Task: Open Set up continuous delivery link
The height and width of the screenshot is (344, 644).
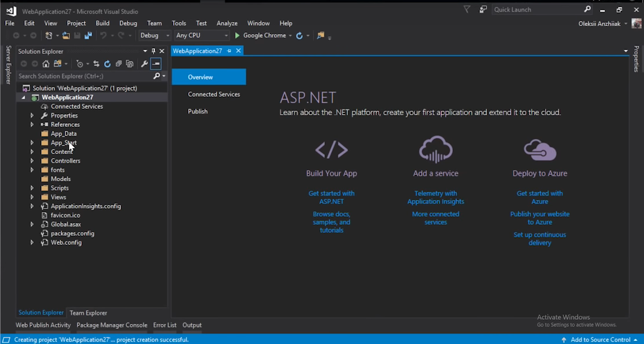Action: click(540, 239)
